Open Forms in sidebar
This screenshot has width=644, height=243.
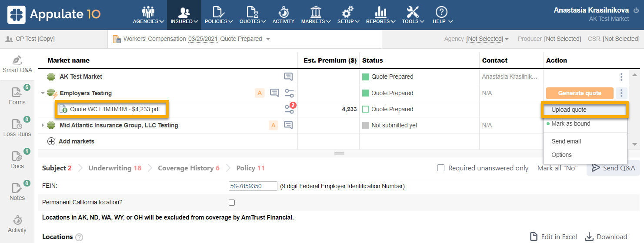[17, 96]
